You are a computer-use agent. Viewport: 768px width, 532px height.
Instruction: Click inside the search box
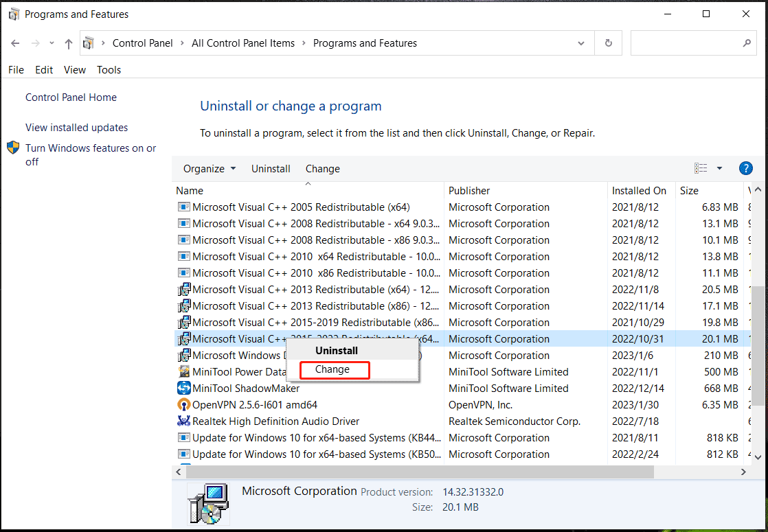tap(687, 43)
